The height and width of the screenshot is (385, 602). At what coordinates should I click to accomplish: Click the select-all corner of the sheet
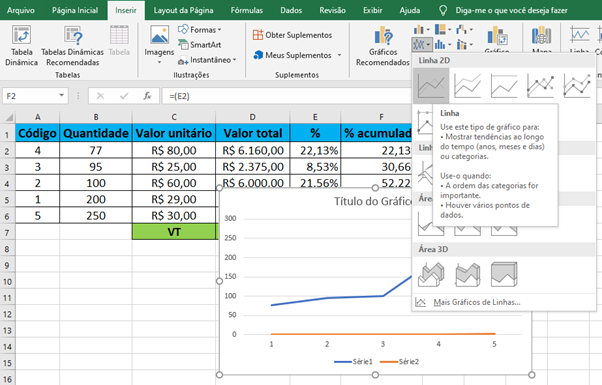(8, 117)
